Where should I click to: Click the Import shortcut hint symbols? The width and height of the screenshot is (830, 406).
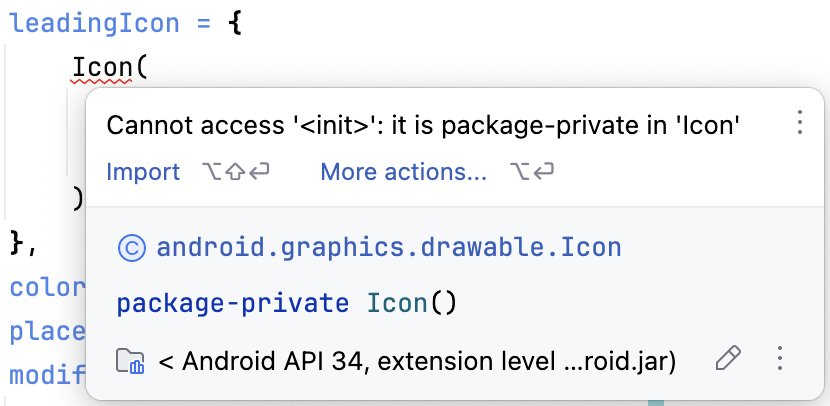click(236, 172)
